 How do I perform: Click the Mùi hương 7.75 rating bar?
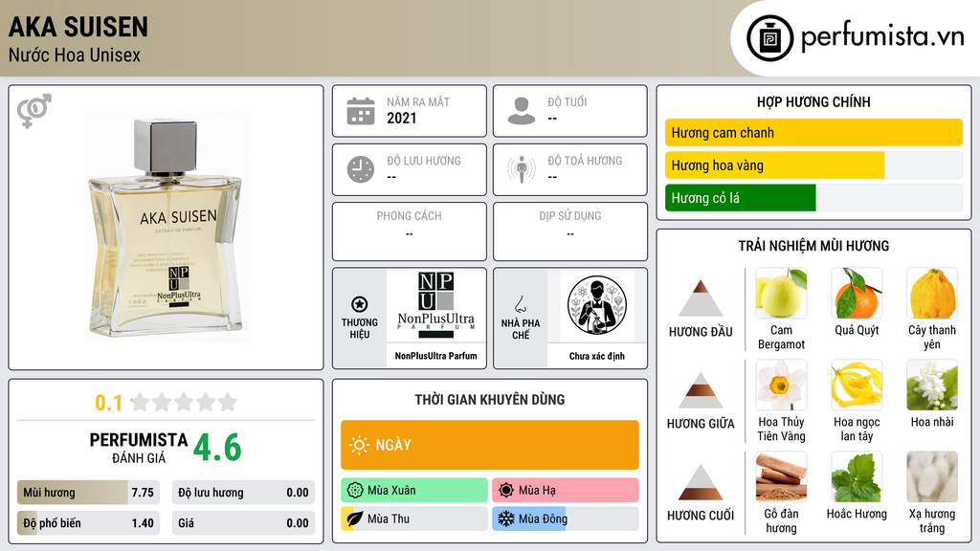(88, 493)
